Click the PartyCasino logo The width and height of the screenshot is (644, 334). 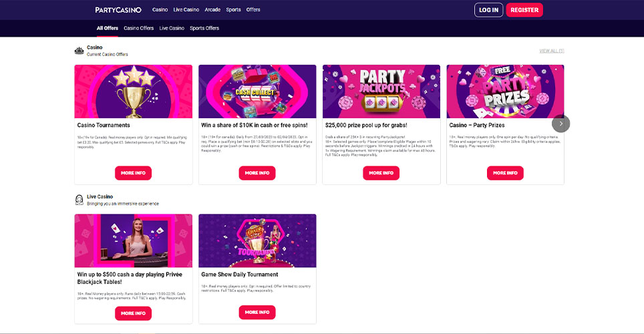click(x=118, y=10)
